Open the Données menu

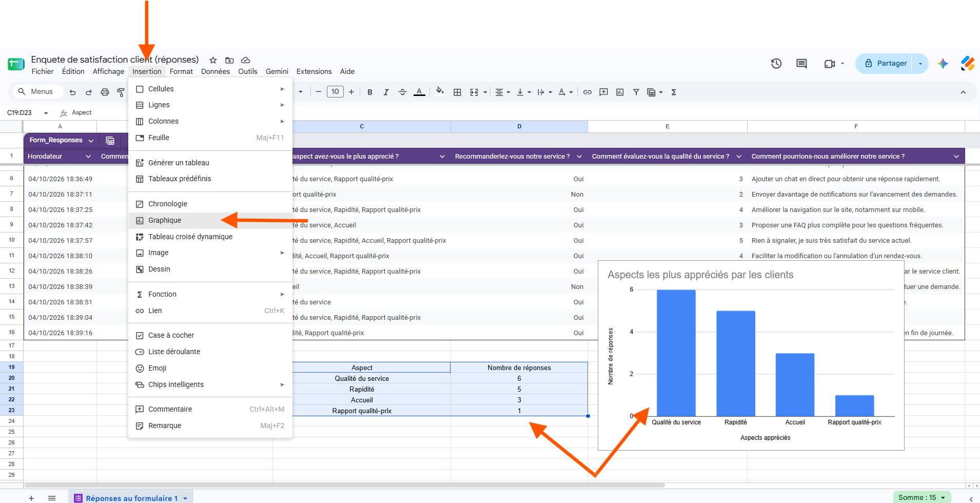(x=215, y=71)
